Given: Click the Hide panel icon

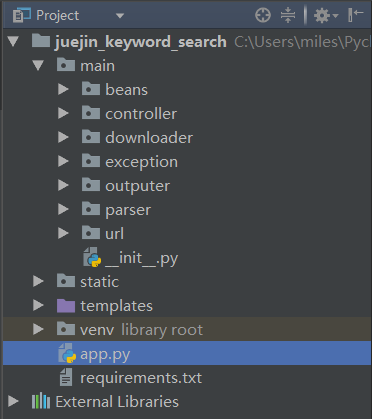Looking at the screenshot, I should point(355,15).
